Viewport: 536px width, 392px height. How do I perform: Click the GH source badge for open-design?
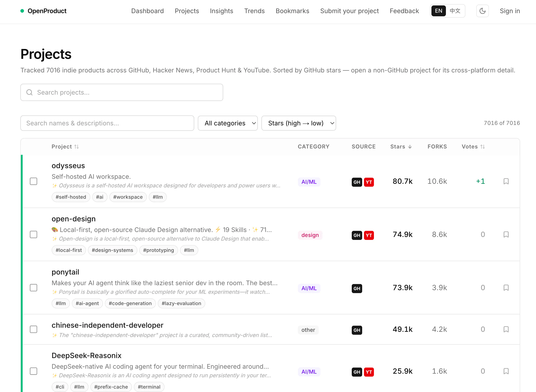pos(357,235)
